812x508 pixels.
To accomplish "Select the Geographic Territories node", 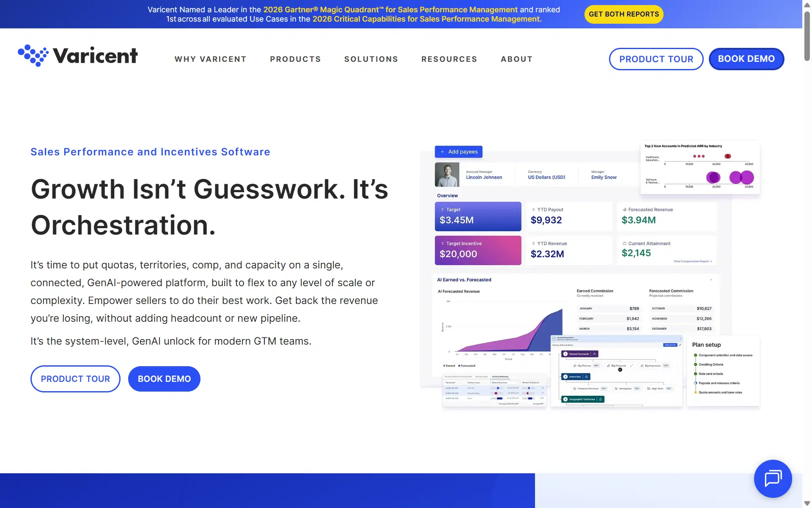I will [582, 399].
